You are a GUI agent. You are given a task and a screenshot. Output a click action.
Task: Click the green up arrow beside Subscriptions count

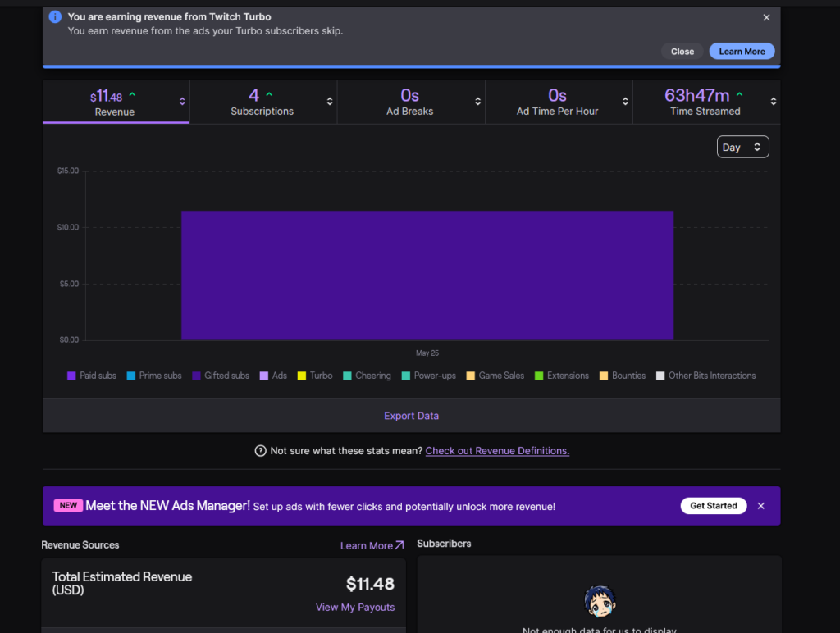pyautogui.click(x=269, y=94)
